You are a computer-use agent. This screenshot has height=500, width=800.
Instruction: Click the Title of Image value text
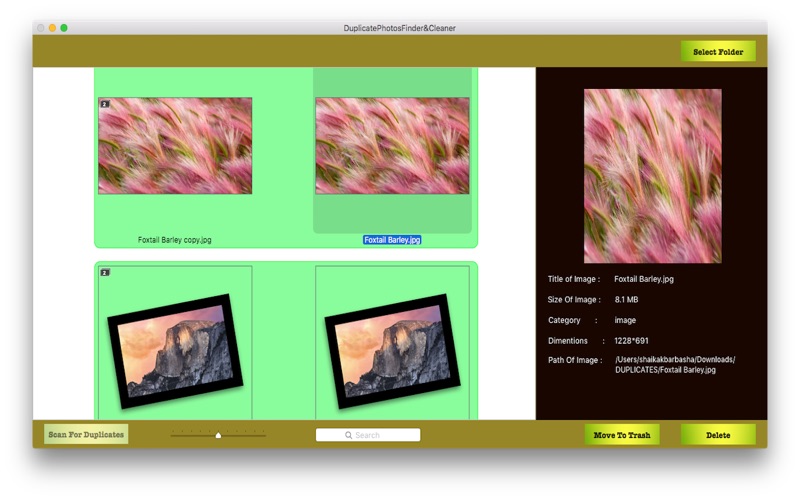coord(644,279)
